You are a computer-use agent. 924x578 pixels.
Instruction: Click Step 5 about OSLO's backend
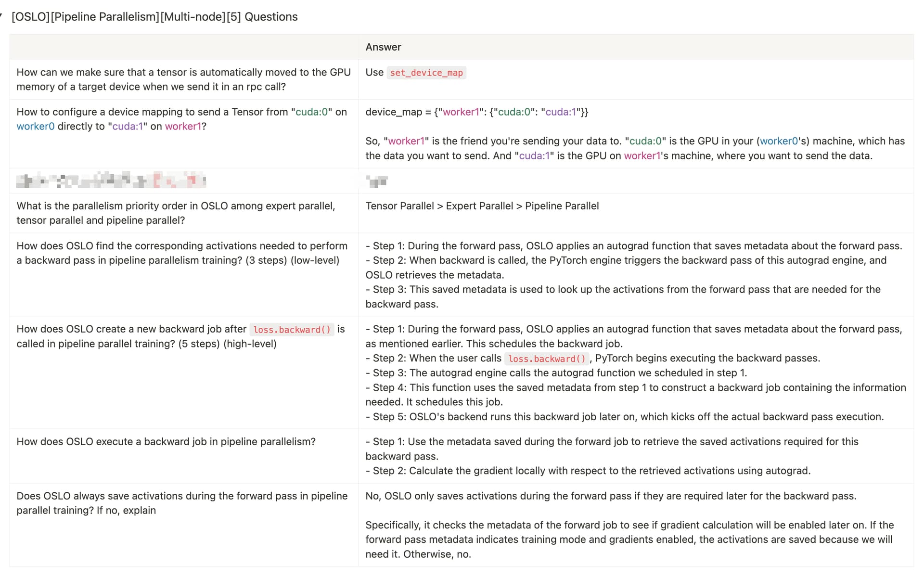tap(625, 417)
